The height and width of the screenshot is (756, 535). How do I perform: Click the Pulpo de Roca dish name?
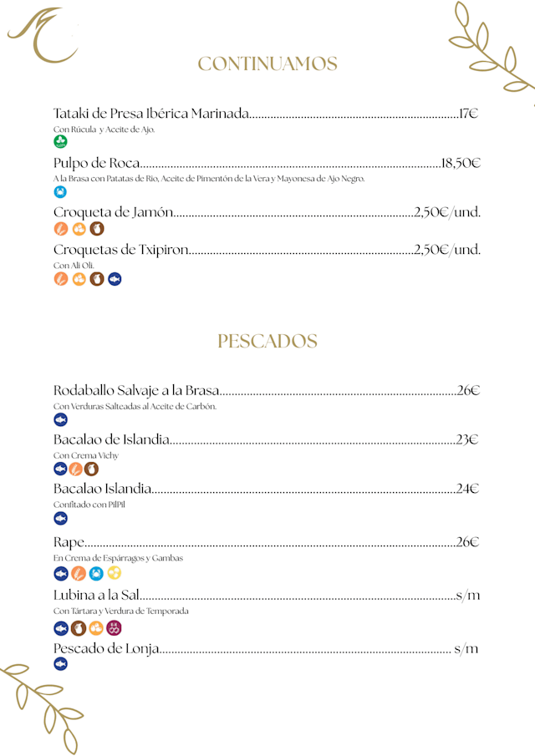click(x=96, y=163)
